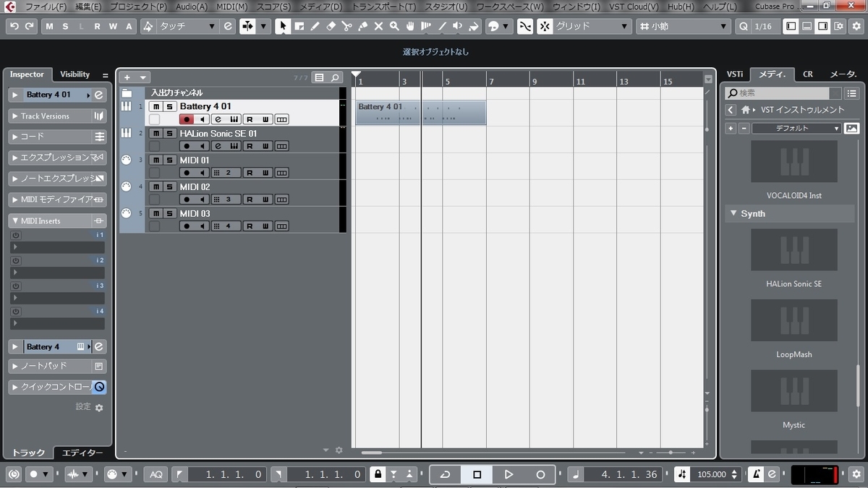868x488 pixels.
Task: Expand コード inspector section
Action: point(14,136)
